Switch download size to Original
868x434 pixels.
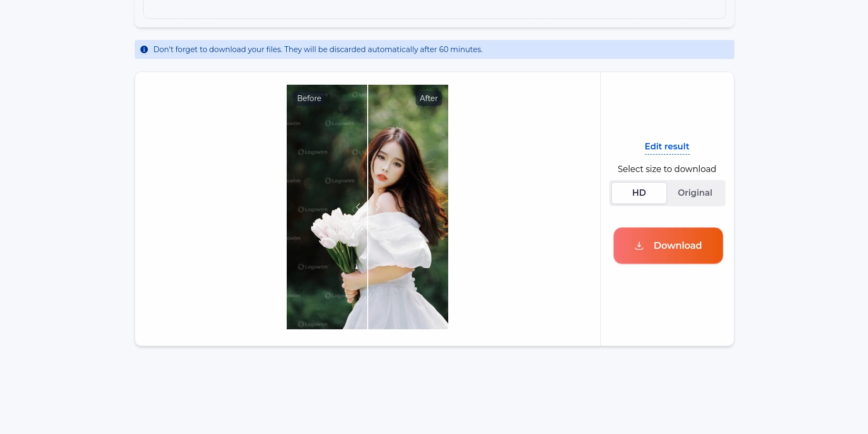point(694,193)
